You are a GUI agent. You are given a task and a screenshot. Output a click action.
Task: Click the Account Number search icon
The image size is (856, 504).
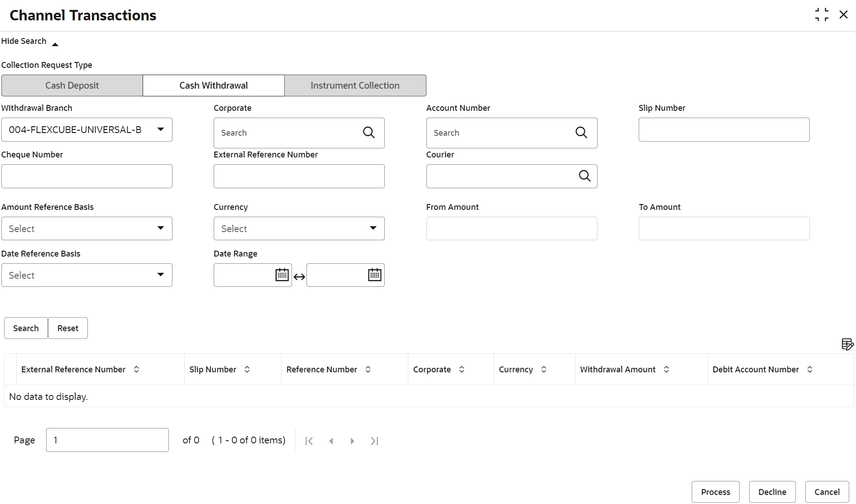pos(581,133)
